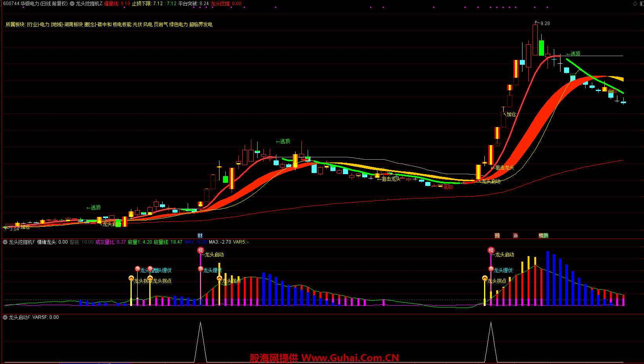Click the 龙头挖掘机Z indicator name
The image size is (644, 364).
coord(89,4)
